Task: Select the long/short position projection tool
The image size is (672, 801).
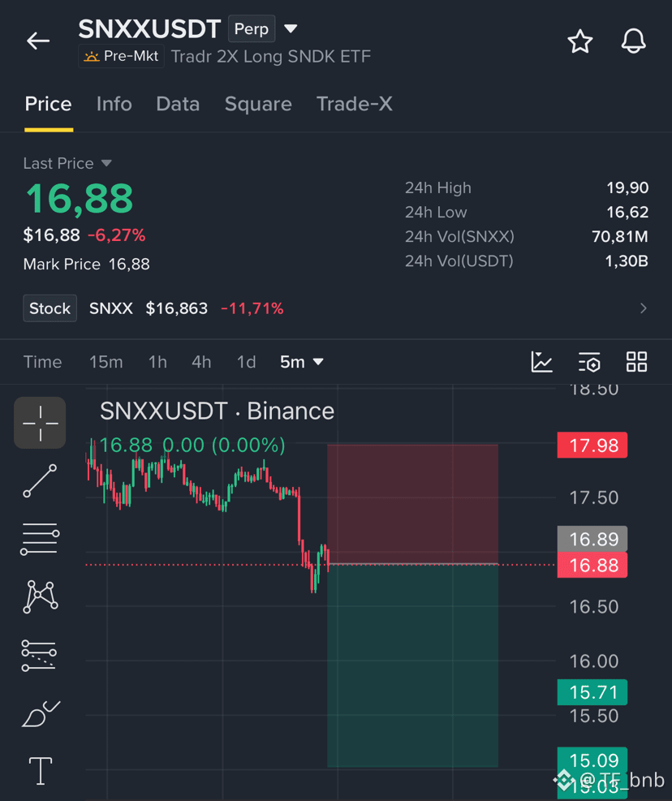Action: 39,655
